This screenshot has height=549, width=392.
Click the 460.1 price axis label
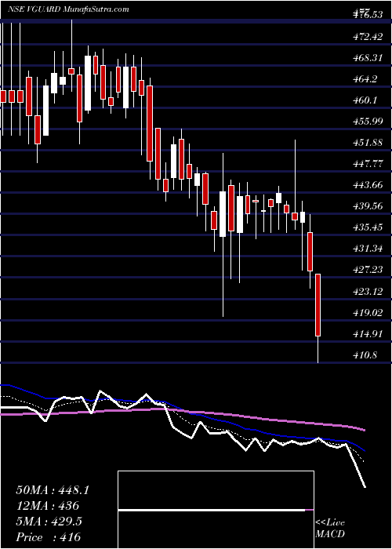tap(366, 100)
